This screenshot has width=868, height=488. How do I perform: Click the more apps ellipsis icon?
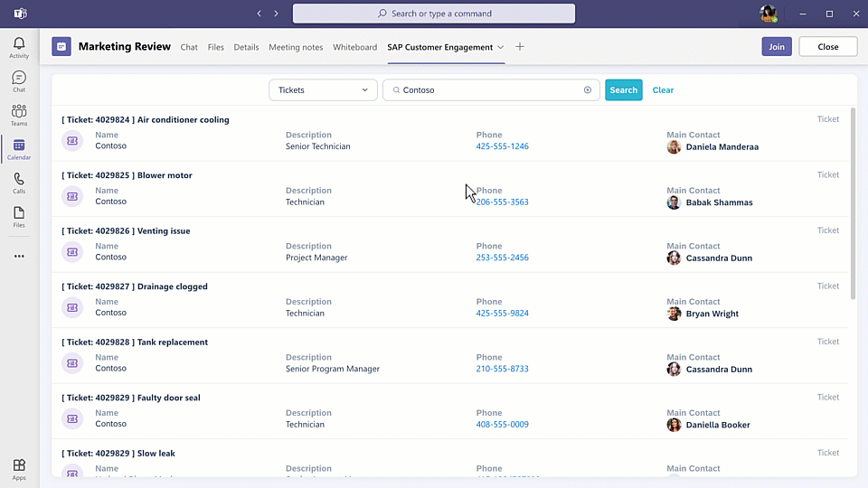click(19, 257)
